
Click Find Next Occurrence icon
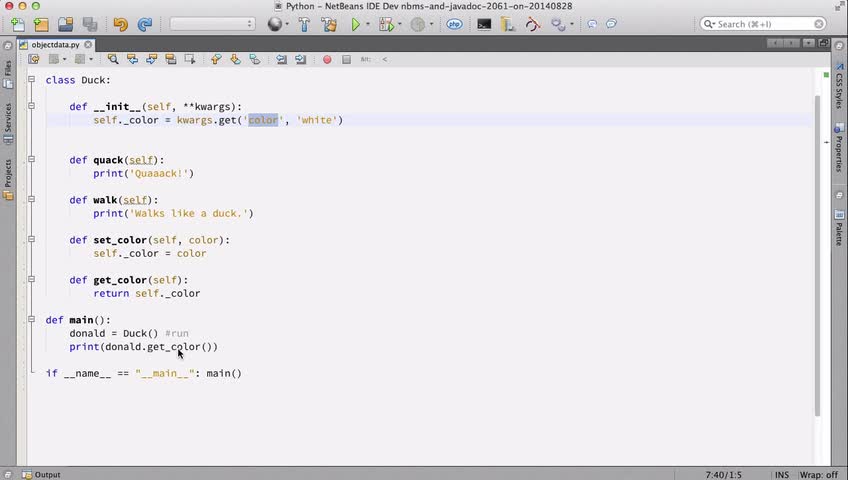(x=151, y=59)
